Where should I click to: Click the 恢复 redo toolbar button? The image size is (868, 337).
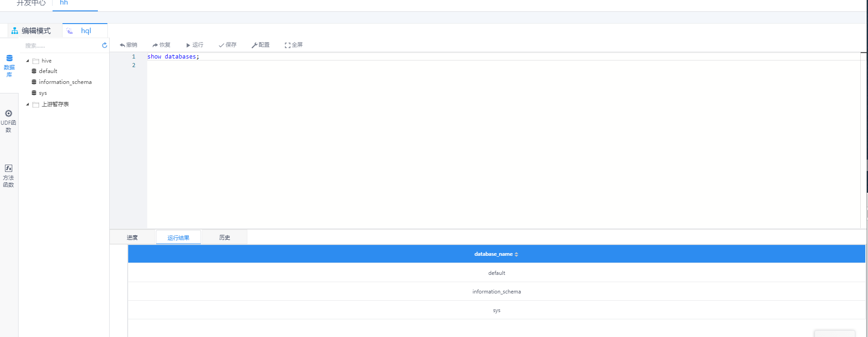click(x=161, y=45)
